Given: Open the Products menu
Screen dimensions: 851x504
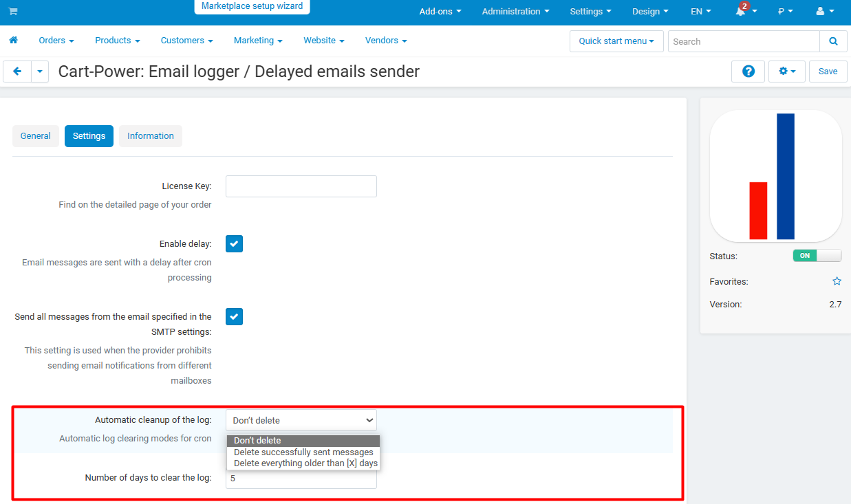Looking at the screenshot, I should [118, 41].
